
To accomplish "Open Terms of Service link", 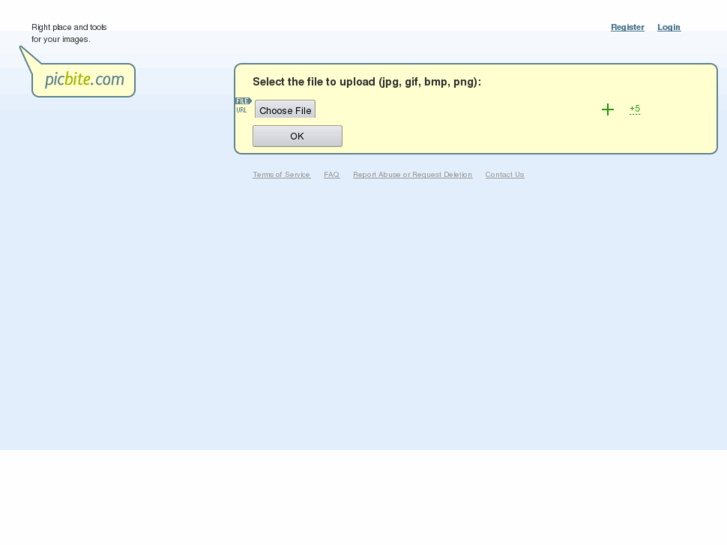I will coord(281,174).
